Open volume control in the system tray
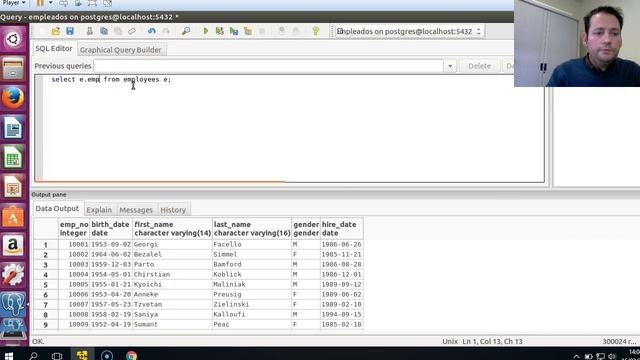640x360 pixels. [x=612, y=356]
